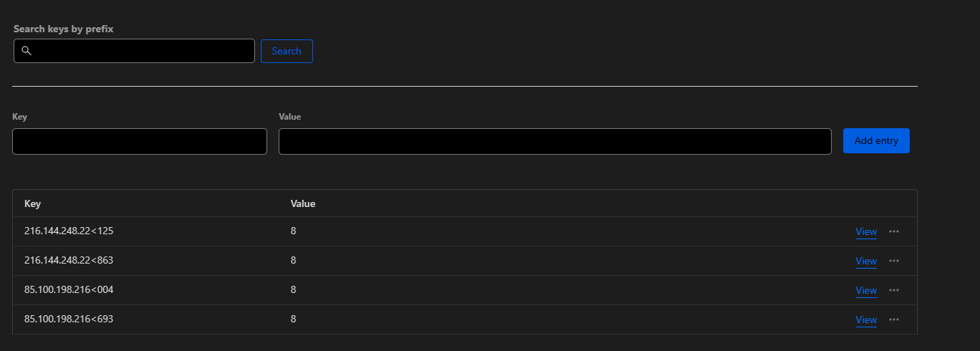Select value 8 in the 216.144.248.22<863 row

pyautogui.click(x=294, y=260)
